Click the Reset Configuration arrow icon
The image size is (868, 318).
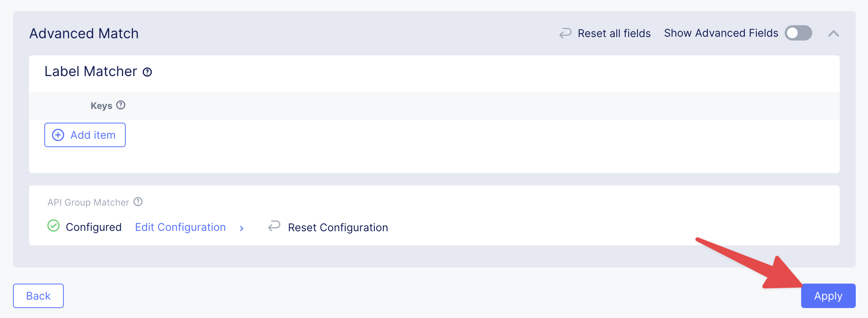tap(274, 226)
